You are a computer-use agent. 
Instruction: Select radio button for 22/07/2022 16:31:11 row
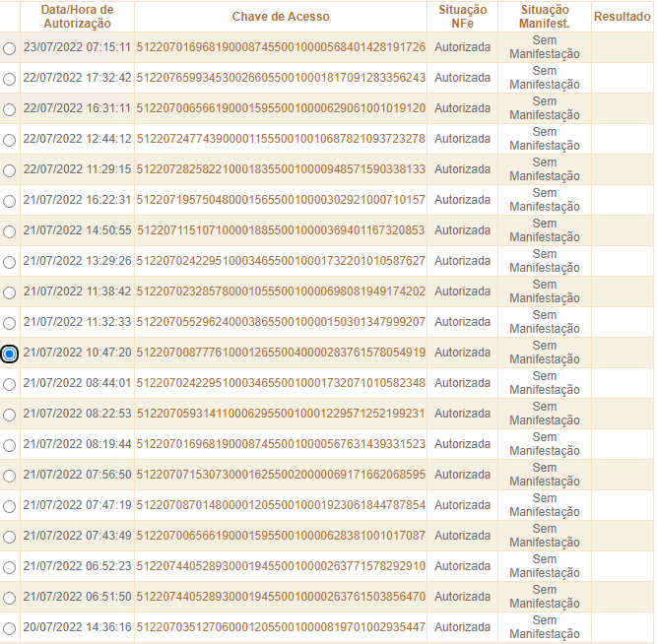[9, 109]
